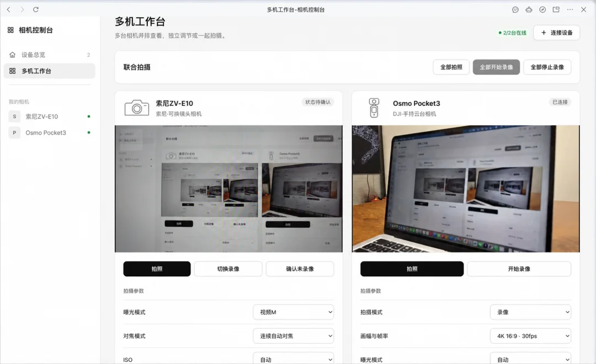Open 画幅与帧率 dropdown showing 4K 16:9
Viewport: 596px width, 364px height.
coord(531,336)
